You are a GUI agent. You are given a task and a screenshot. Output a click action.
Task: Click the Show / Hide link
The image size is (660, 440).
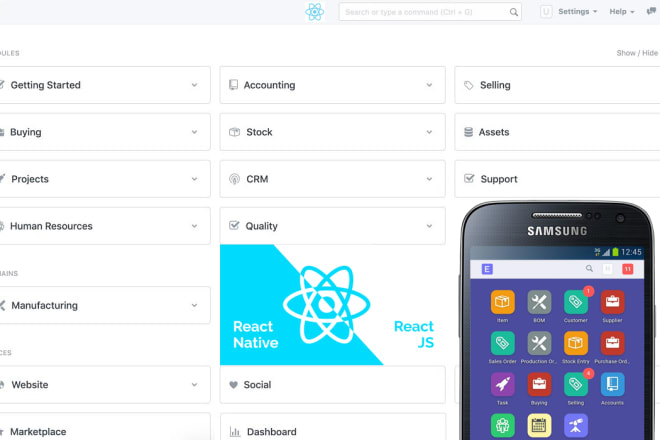click(x=637, y=53)
